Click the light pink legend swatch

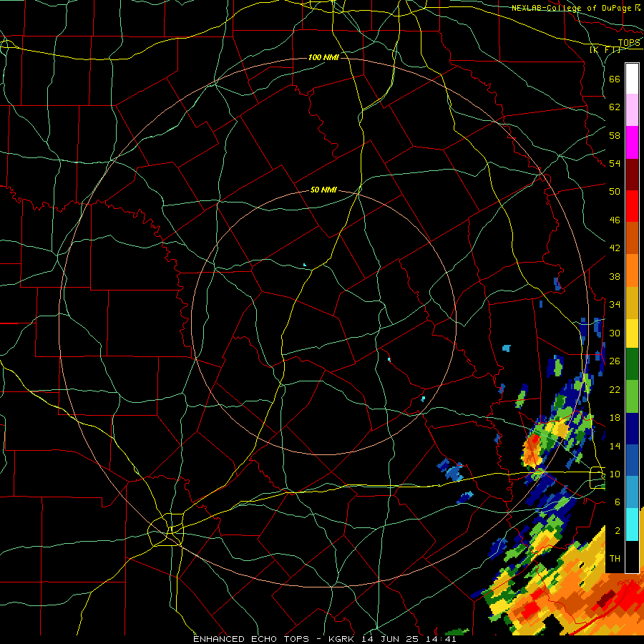click(632, 109)
